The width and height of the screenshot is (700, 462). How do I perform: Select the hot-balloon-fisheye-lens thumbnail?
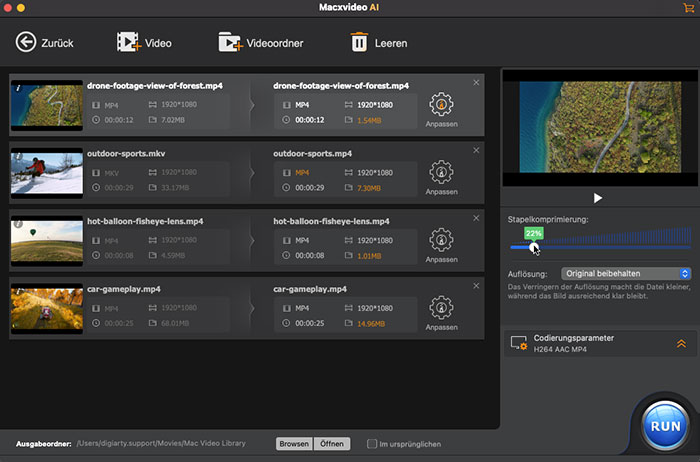pos(47,241)
